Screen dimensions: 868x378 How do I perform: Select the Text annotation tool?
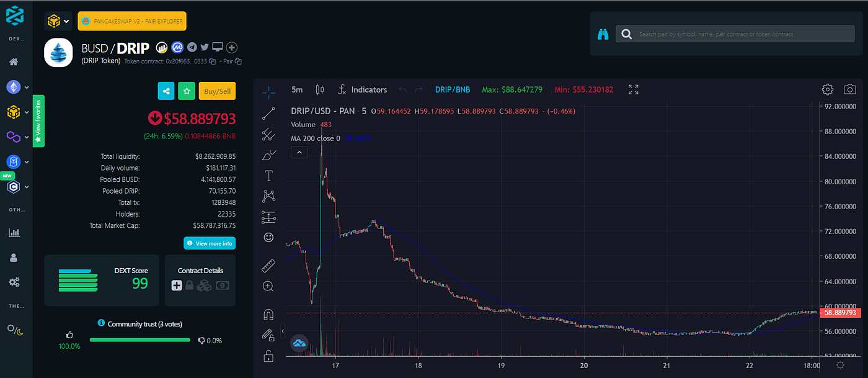pyautogui.click(x=268, y=176)
